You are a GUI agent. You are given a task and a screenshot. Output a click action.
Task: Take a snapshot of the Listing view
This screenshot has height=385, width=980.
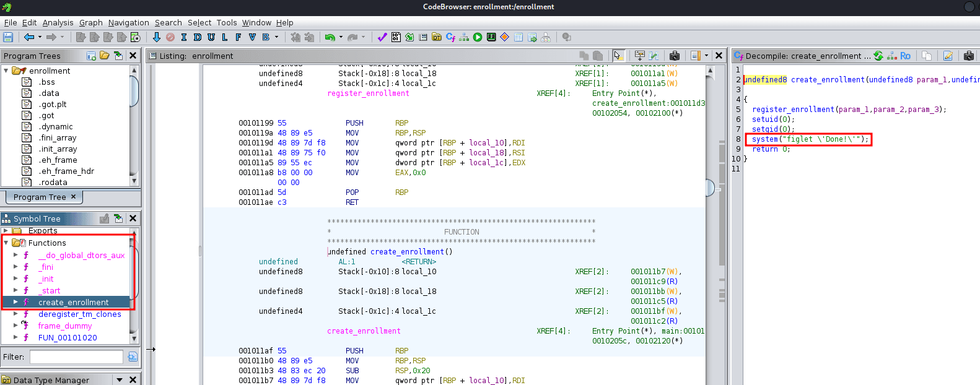[675, 56]
